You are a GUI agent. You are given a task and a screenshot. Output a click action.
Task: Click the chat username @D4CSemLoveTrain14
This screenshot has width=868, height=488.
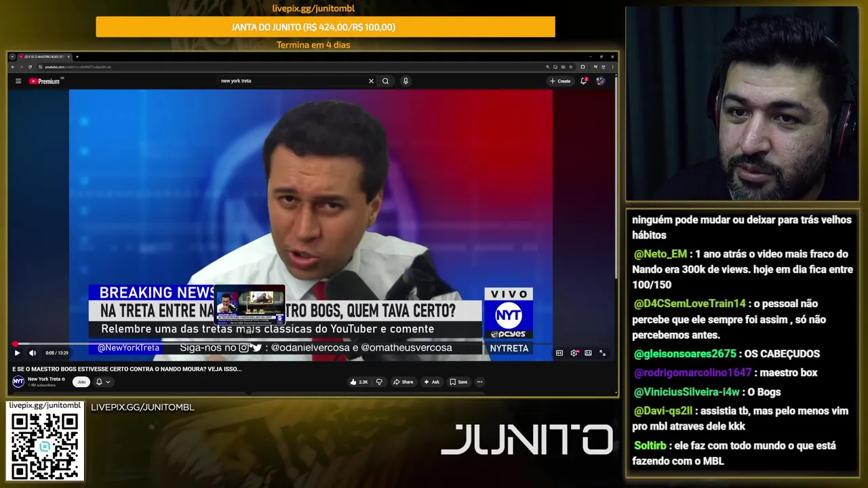[x=690, y=304]
